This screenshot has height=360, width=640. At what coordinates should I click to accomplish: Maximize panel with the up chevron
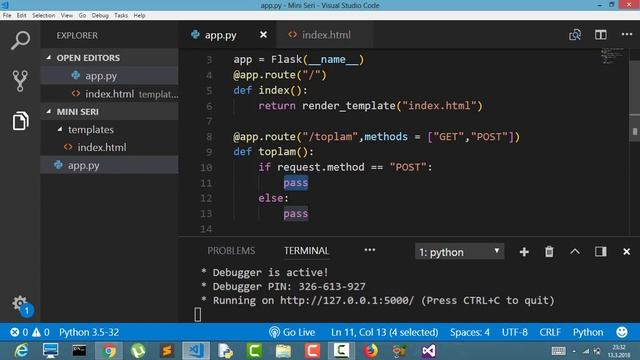575,251
